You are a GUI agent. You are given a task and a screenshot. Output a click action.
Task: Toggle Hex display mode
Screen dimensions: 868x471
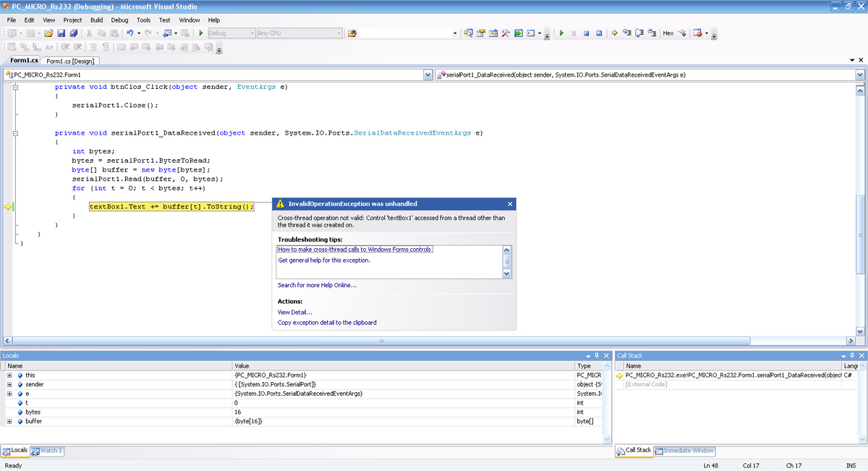click(668, 33)
